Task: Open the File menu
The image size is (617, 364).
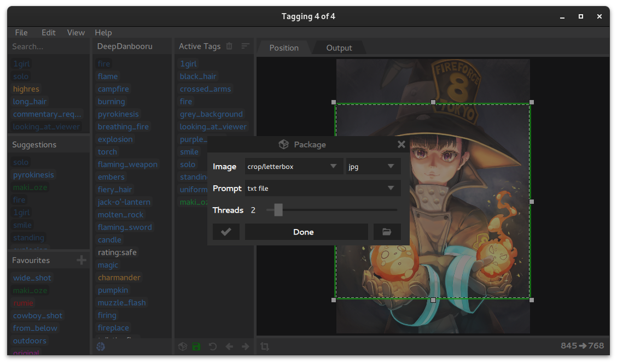Action: click(21, 33)
